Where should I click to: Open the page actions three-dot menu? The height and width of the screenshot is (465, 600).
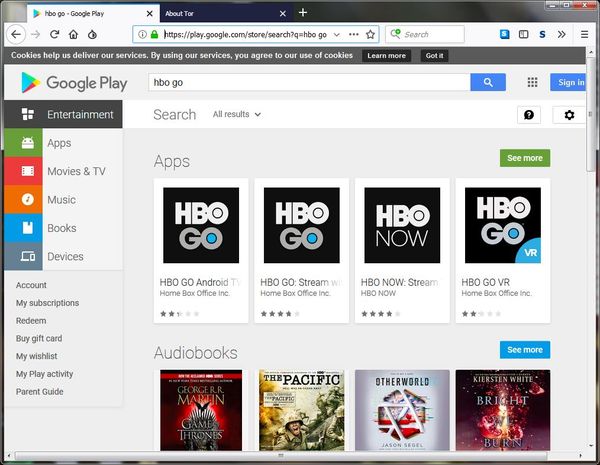354,34
